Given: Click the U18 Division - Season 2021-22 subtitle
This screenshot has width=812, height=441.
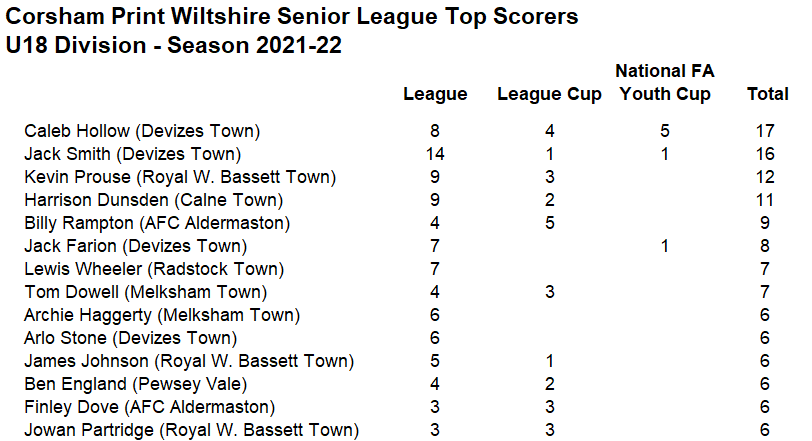Looking at the screenshot, I should pos(173,45).
